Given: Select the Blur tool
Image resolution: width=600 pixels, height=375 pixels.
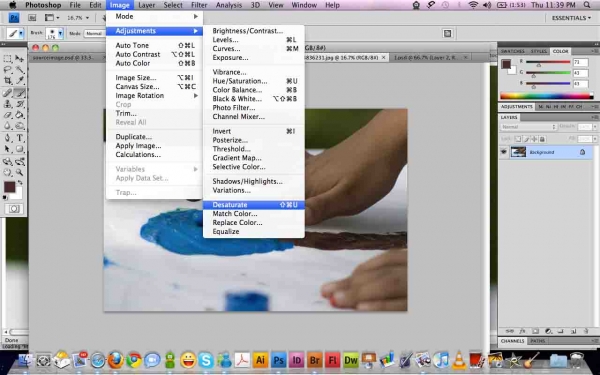Looking at the screenshot, I should (8, 126).
